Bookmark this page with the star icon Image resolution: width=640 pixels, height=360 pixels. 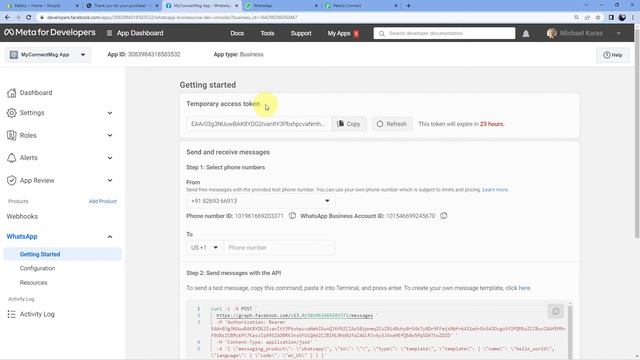[x=598, y=17]
